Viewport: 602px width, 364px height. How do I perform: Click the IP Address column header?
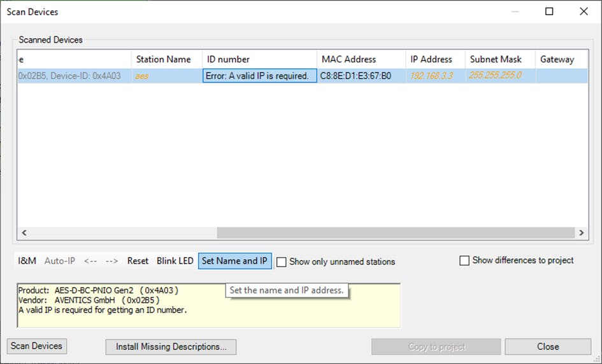click(x=431, y=59)
